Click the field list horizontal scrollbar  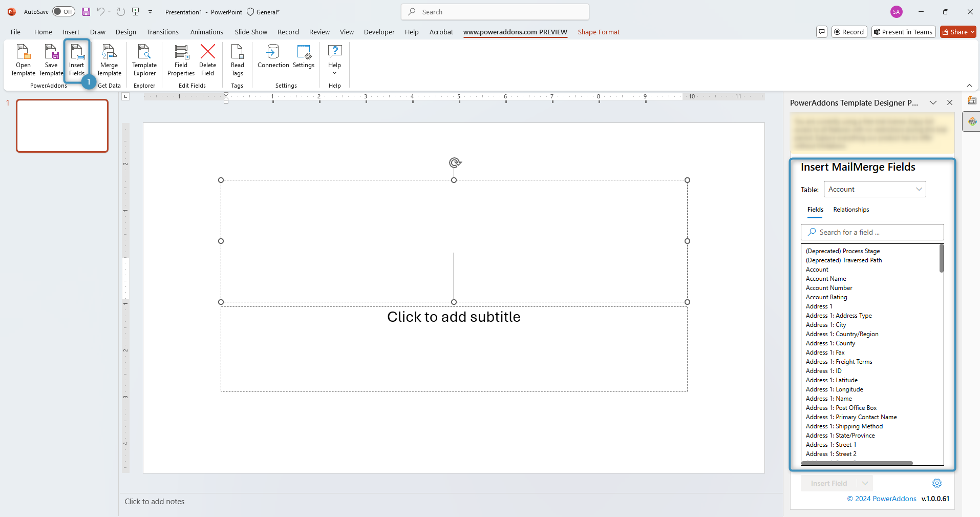point(858,463)
